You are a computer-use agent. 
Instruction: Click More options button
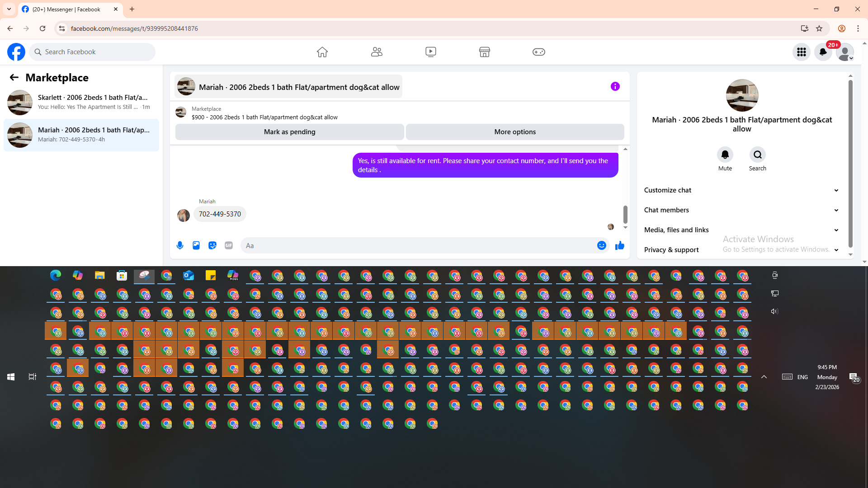click(x=515, y=132)
